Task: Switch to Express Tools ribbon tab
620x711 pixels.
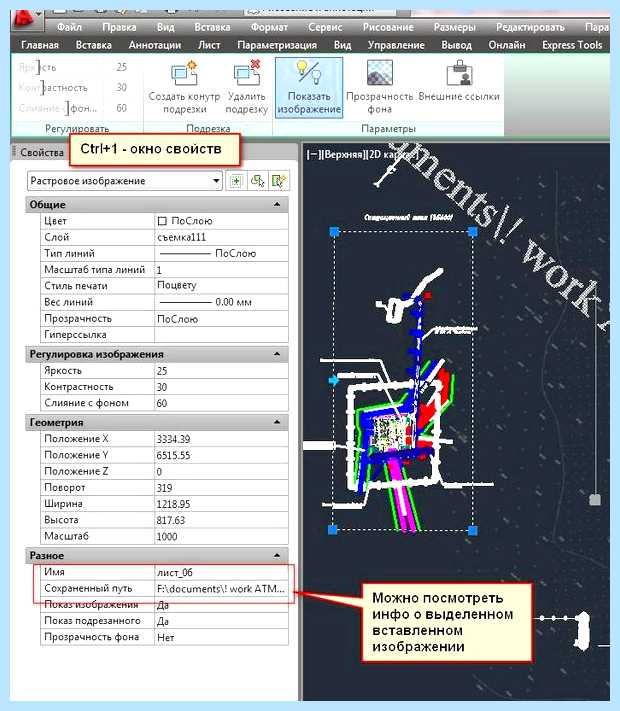Action: point(572,45)
